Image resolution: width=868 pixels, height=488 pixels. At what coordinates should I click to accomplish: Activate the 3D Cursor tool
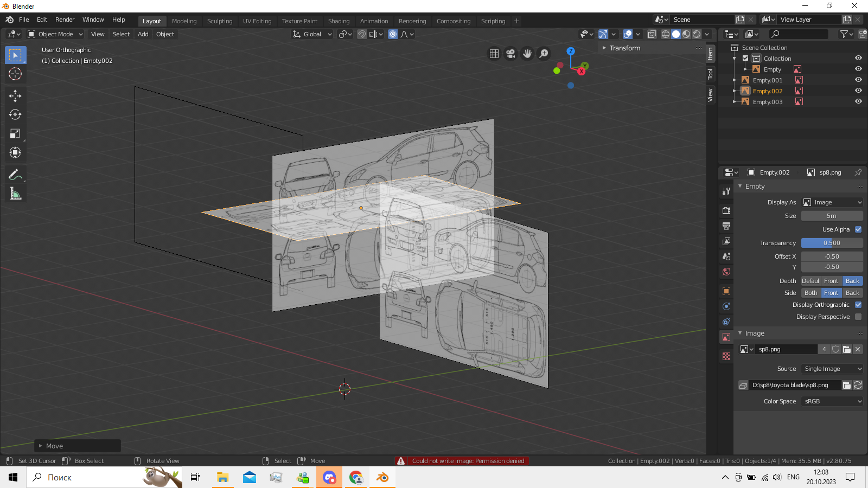pyautogui.click(x=15, y=74)
